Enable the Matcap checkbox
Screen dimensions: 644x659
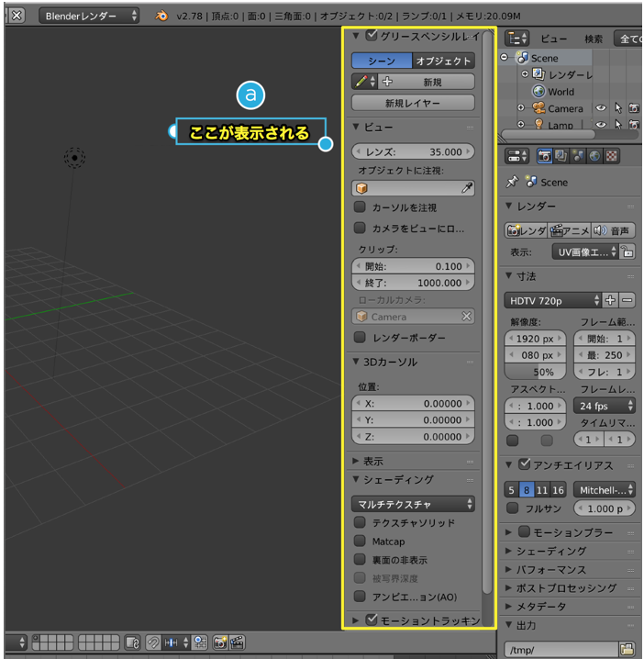pyautogui.click(x=360, y=541)
